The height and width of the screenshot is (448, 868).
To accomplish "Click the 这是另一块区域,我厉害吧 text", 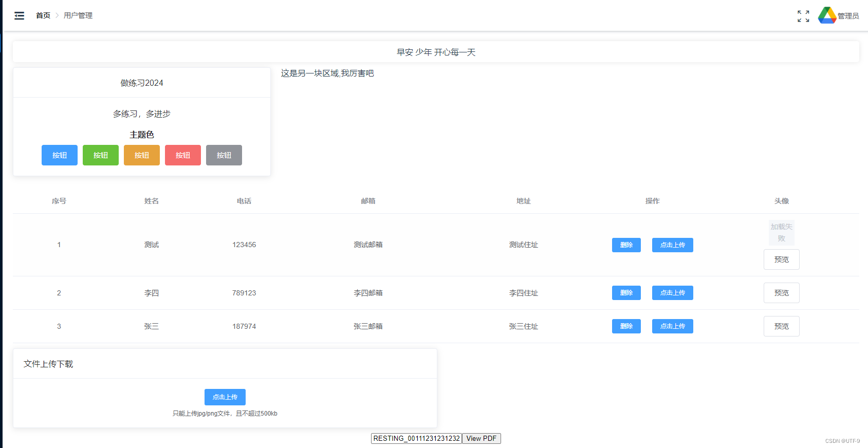I will [x=327, y=73].
